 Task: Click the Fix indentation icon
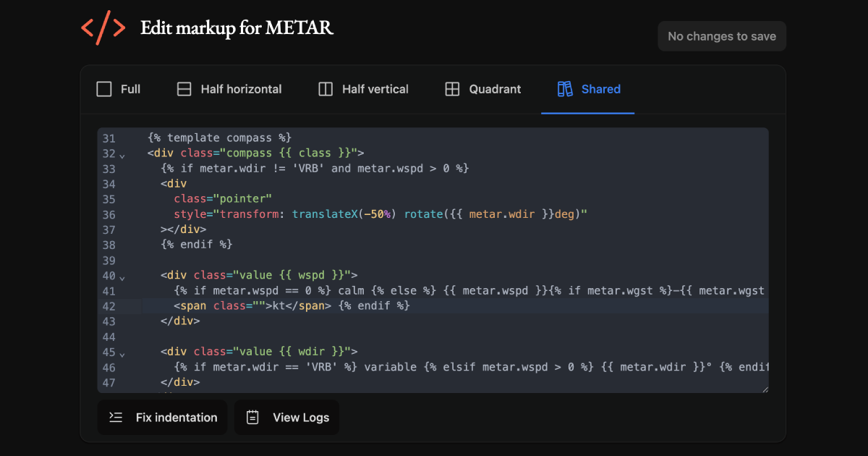[x=116, y=417]
